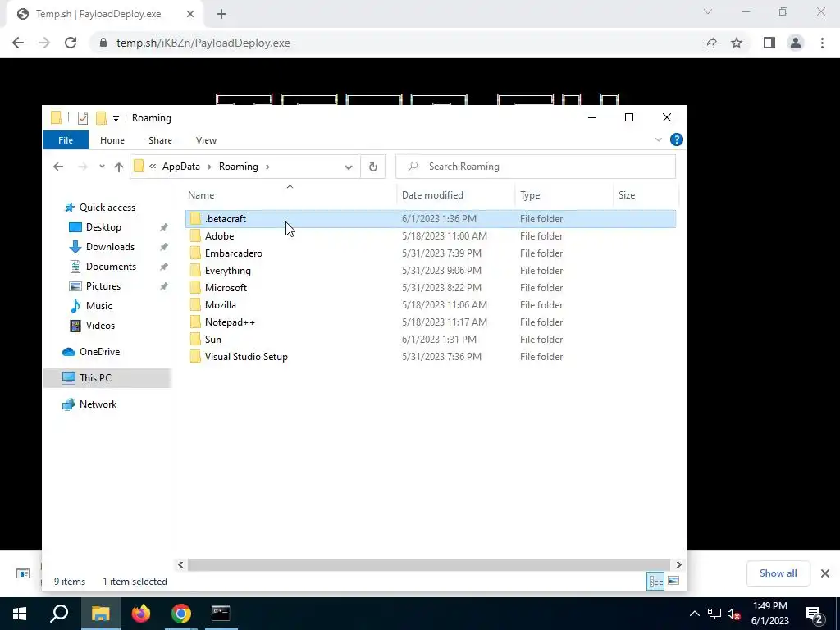This screenshot has width=840, height=630.
Task: Click the muted volume tray icon
Action: [x=733, y=614]
